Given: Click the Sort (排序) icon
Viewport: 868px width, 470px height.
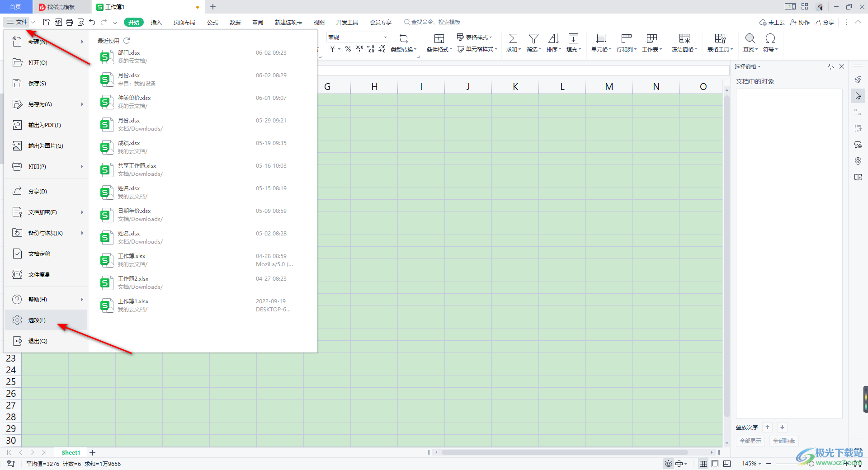Looking at the screenshot, I should 553,38.
